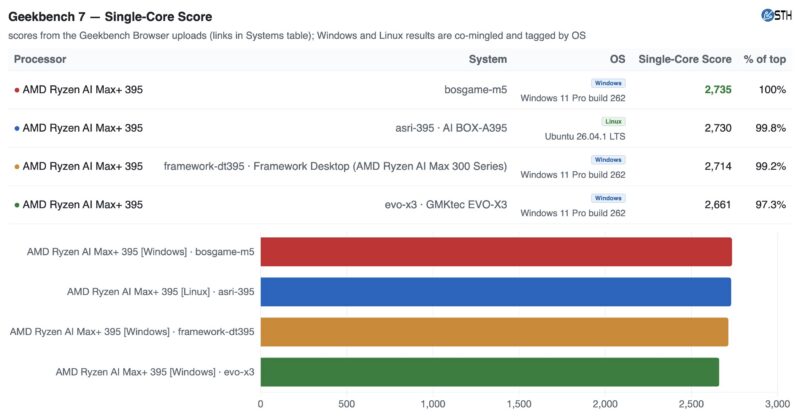Viewport: 800px width, 417px height.
Task: Click Windows 11 Pro build 262 in evo-x3 row
Action: [572, 213]
